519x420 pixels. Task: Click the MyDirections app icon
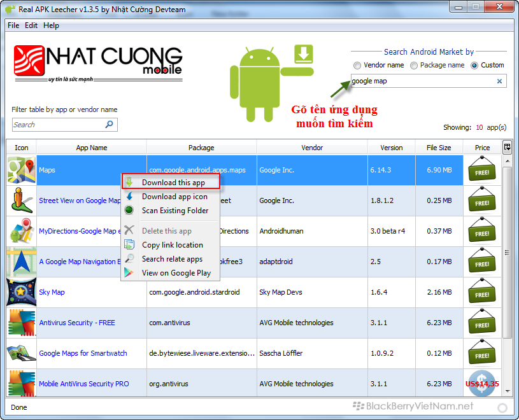[22, 231]
